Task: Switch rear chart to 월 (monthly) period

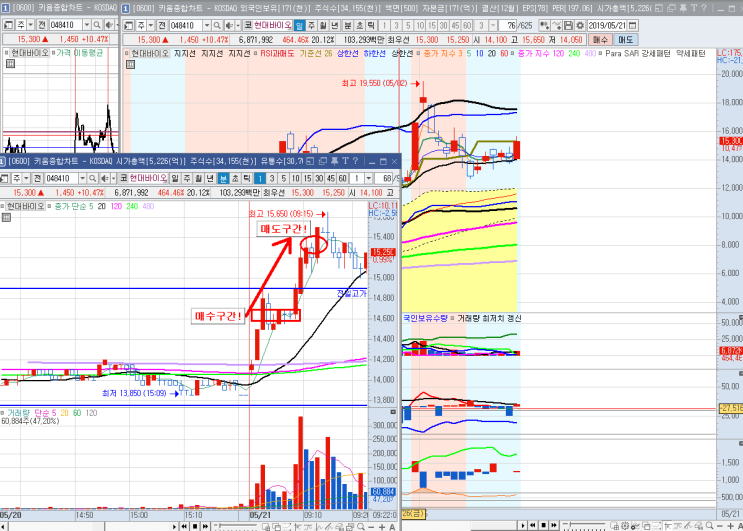Action: click(x=322, y=25)
